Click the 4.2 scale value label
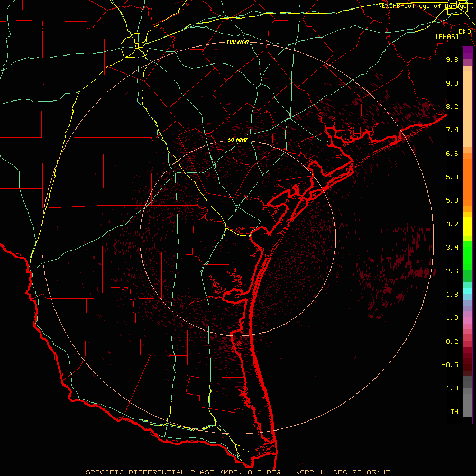 pyautogui.click(x=452, y=224)
